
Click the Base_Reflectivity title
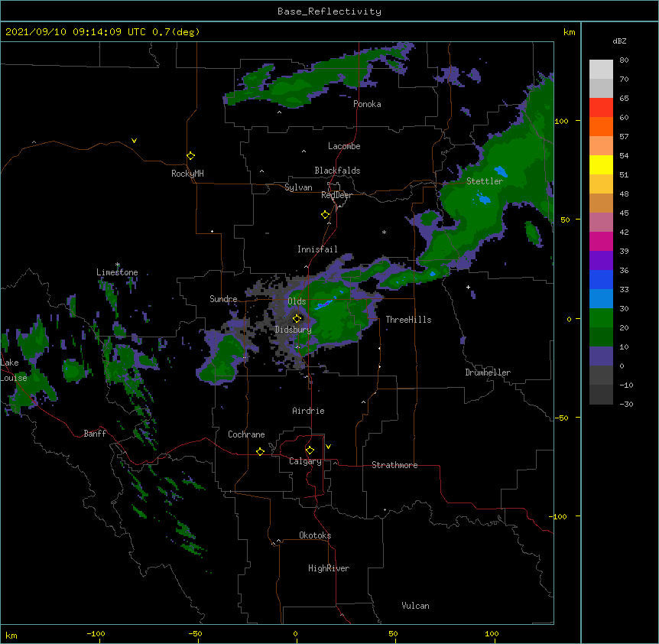pyautogui.click(x=329, y=11)
